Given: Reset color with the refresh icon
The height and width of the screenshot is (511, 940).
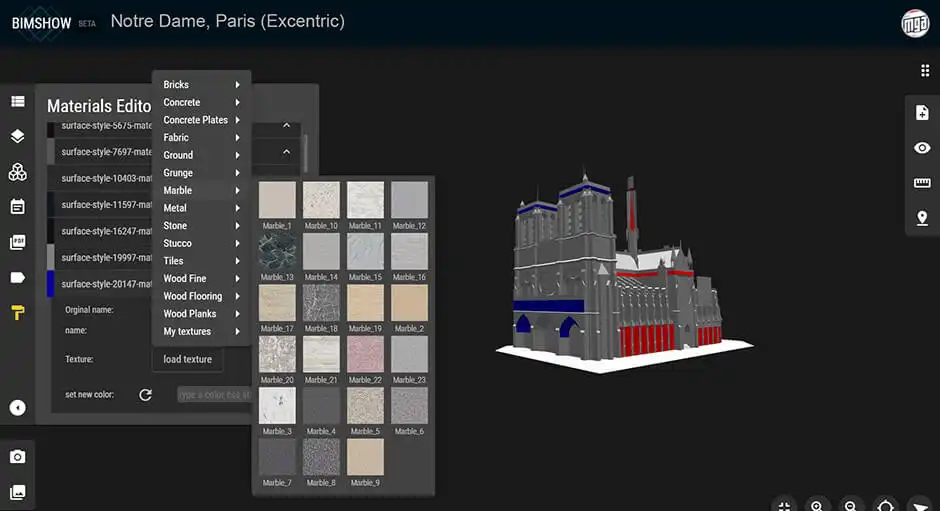Looking at the screenshot, I should click(145, 395).
